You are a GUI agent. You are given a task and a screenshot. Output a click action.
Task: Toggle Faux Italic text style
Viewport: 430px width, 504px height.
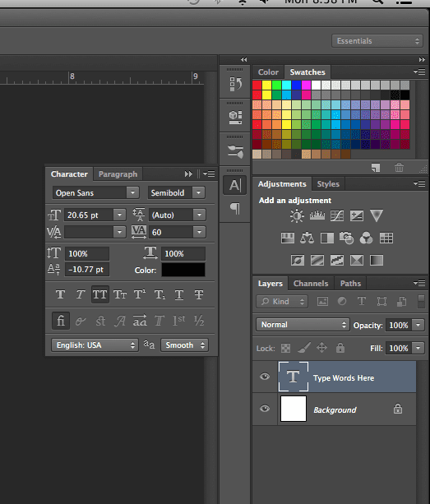click(81, 294)
